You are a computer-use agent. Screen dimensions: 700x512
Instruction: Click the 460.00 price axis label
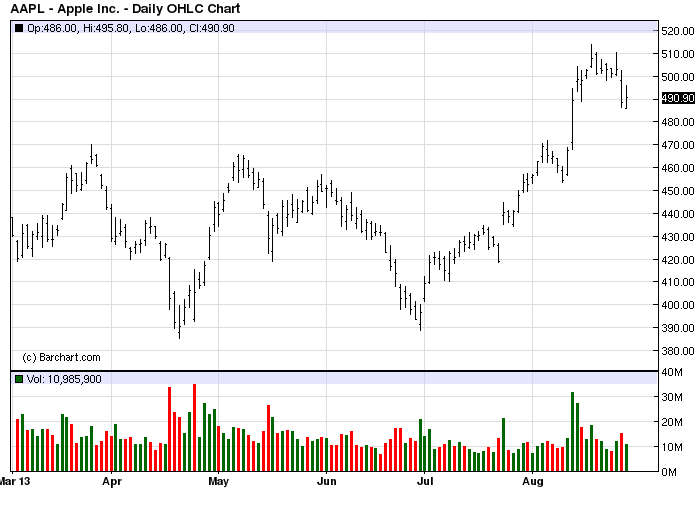point(678,168)
